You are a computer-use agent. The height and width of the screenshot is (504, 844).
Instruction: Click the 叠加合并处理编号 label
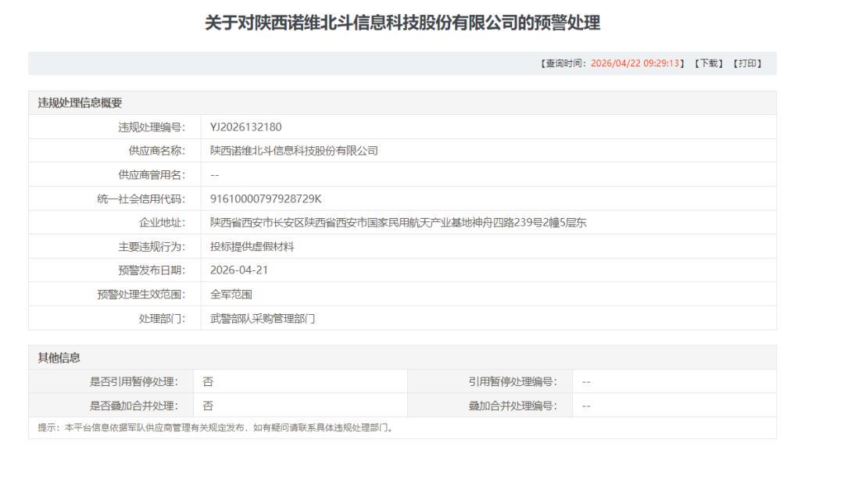pos(513,406)
